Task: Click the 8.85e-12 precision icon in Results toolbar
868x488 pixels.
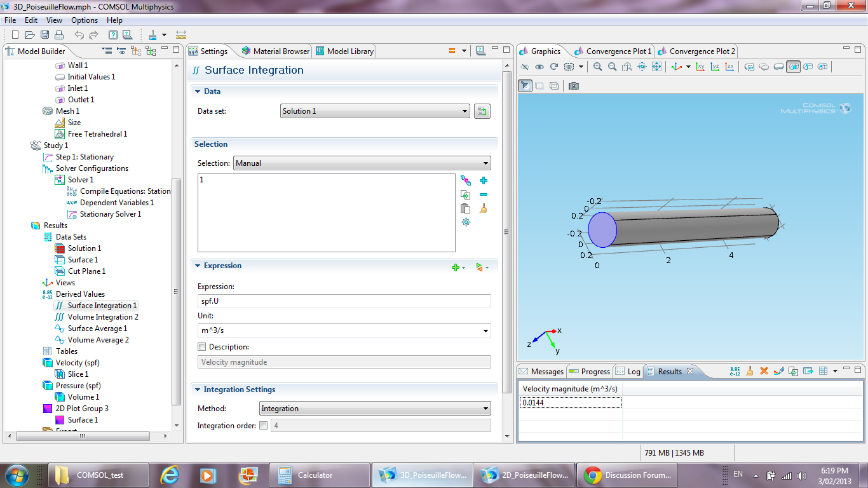Action: (735, 371)
